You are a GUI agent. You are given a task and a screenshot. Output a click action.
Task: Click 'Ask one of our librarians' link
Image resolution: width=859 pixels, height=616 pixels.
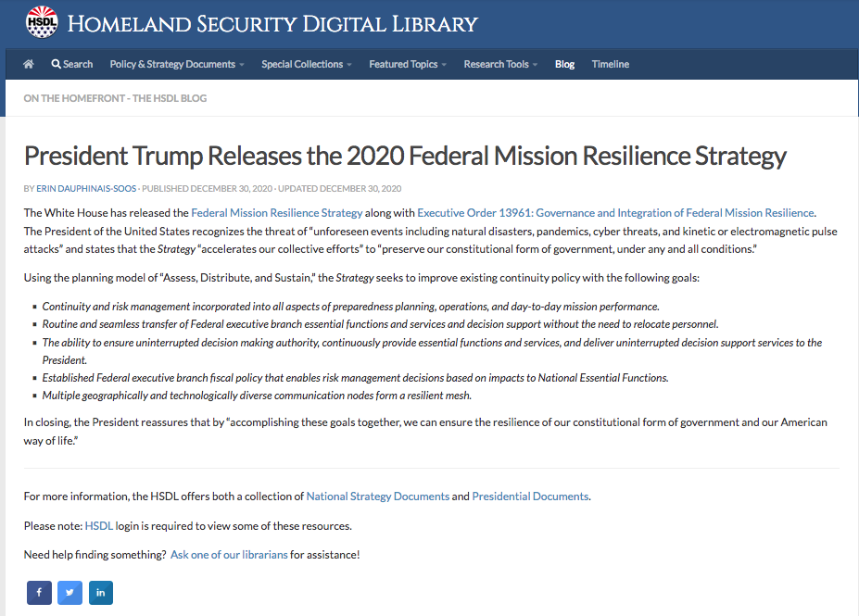pyautogui.click(x=227, y=554)
